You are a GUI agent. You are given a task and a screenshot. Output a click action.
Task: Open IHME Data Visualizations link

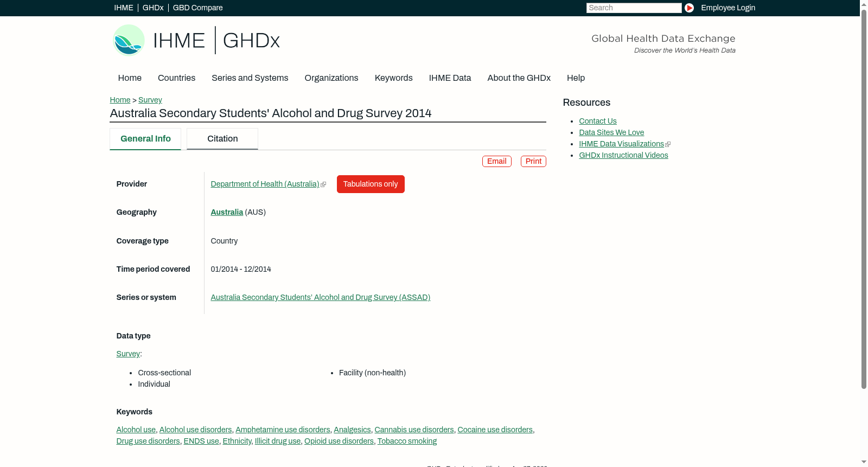(x=622, y=144)
